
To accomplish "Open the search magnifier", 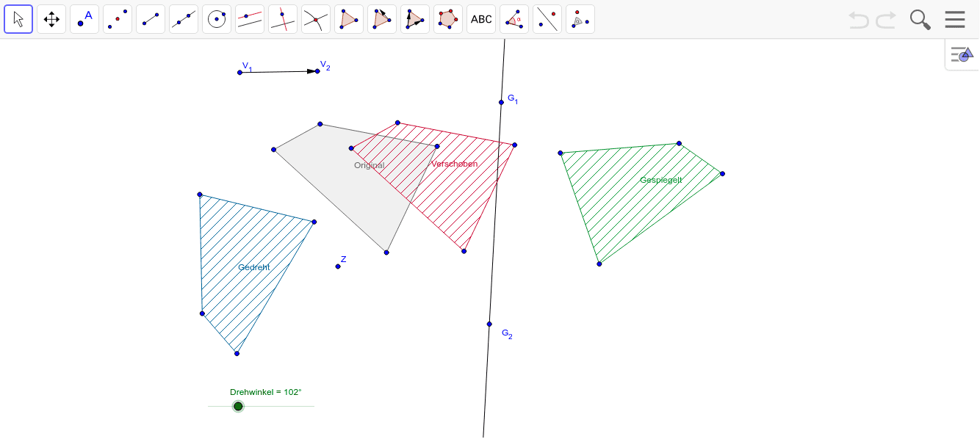I will pos(920,20).
